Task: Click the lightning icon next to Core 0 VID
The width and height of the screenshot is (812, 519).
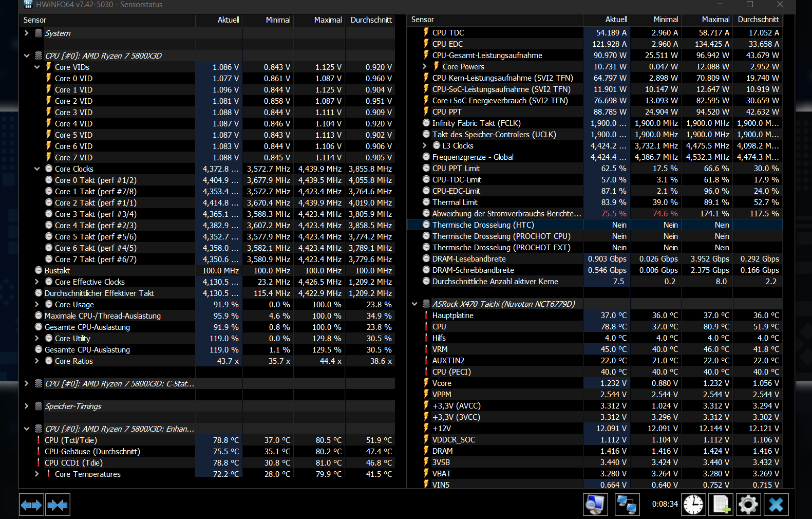Action: (49, 78)
